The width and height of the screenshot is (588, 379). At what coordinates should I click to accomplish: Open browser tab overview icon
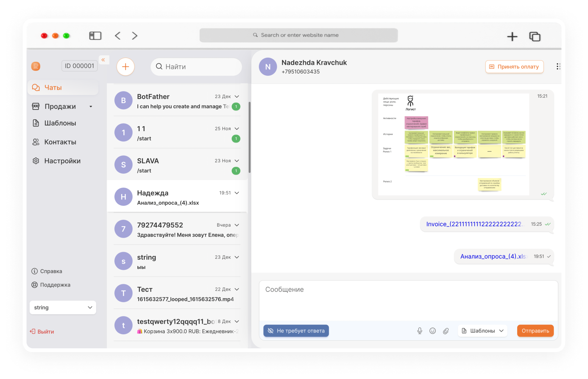click(535, 36)
